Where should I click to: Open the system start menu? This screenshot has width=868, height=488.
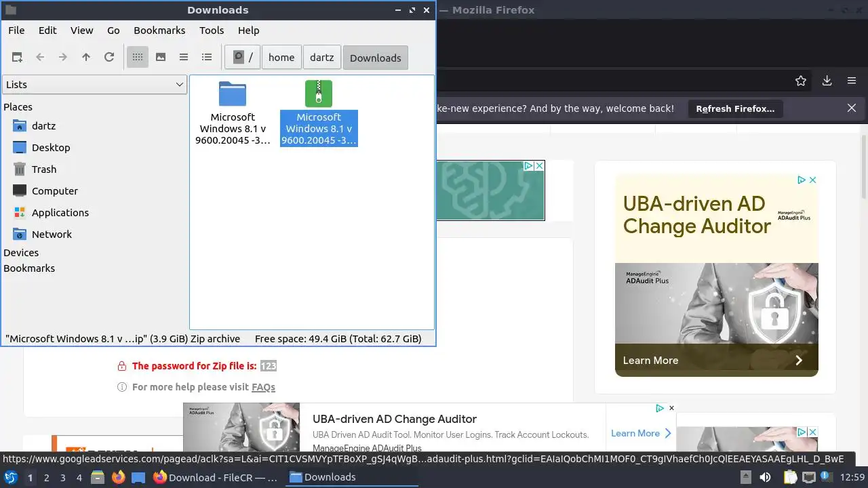tap(10, 477)
